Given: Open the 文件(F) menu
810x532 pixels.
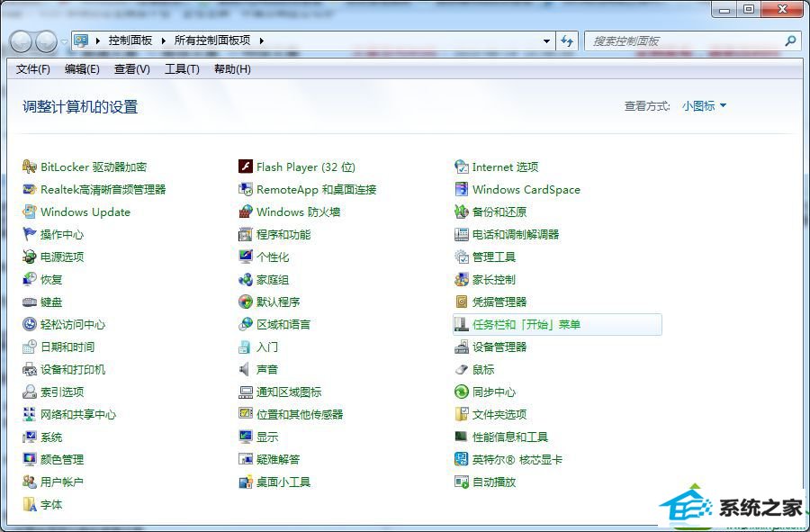Looking at the screenshot, I should (33, 69).
